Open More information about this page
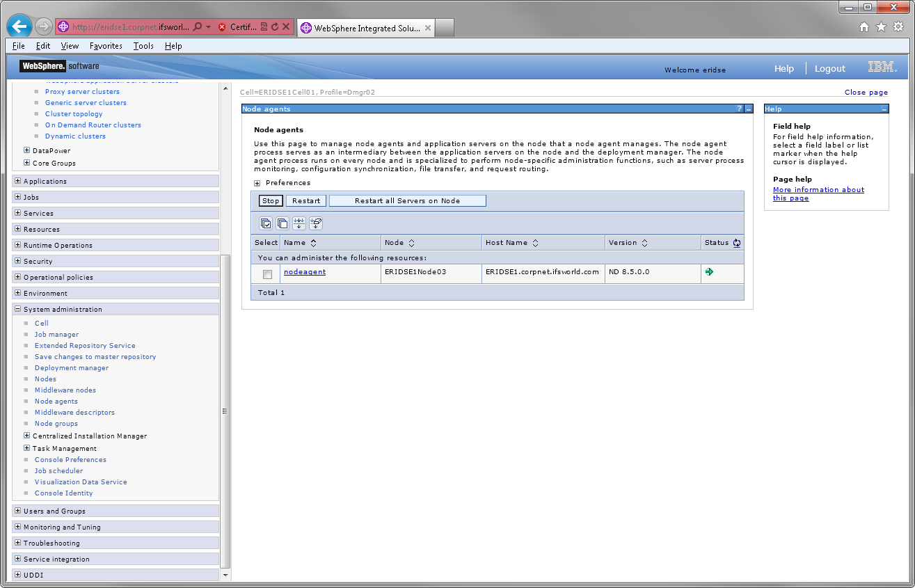 pyautogui.click(x=818, y=194)
